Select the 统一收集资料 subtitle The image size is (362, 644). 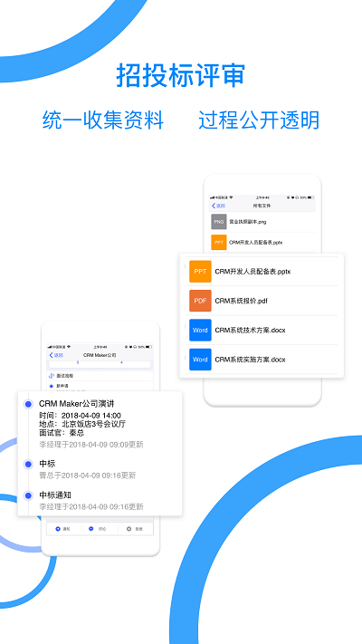pyautogui.click(x=103, y=120)
